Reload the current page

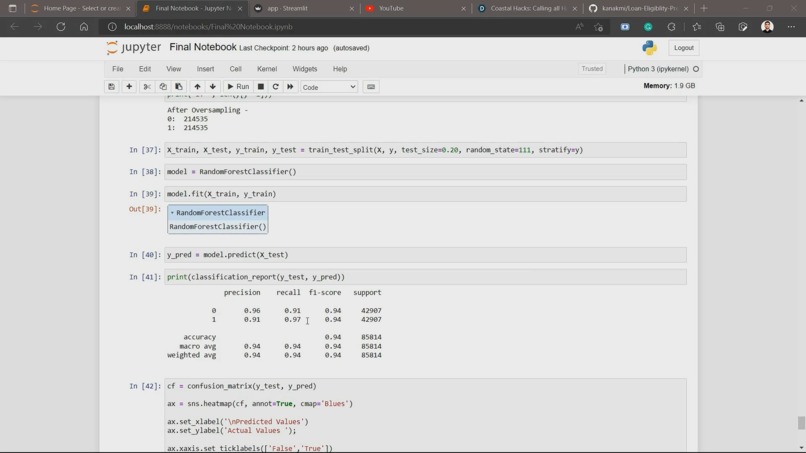[61, 27]
